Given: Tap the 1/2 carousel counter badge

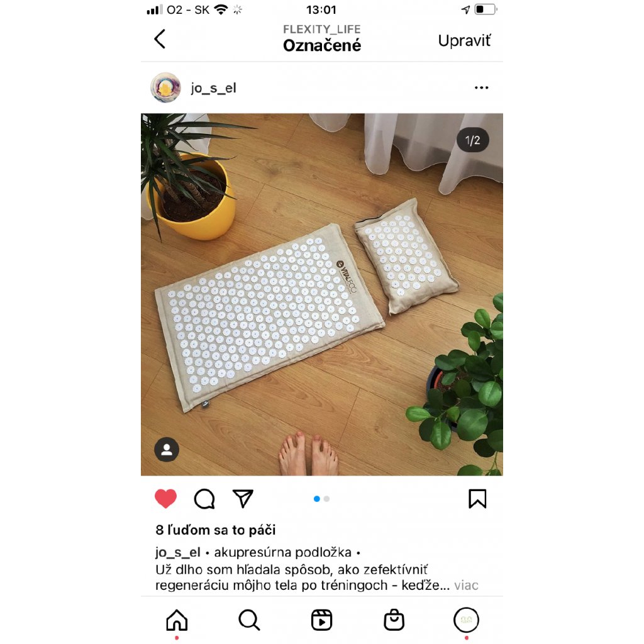Looking at the screenshot, I should coord(472,140).
